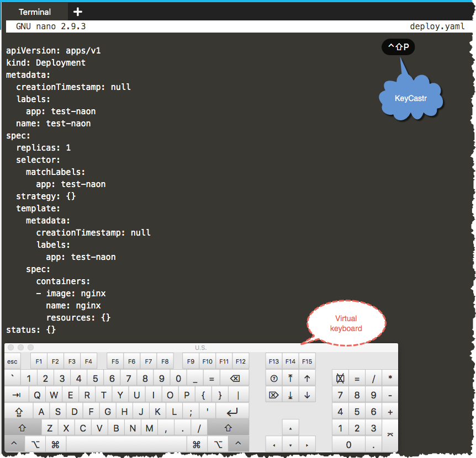
Task: Click the Page Down key
Action: (307, 395)
